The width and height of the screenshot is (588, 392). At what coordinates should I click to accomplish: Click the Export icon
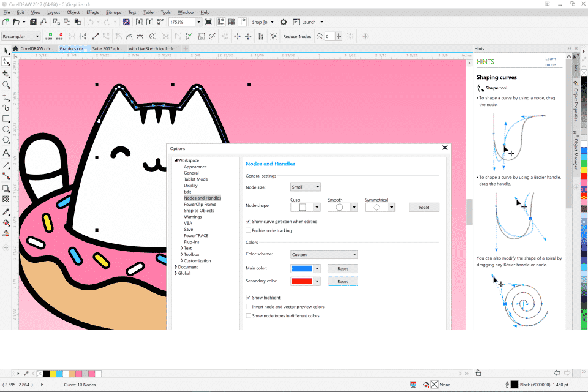(149, 22)
